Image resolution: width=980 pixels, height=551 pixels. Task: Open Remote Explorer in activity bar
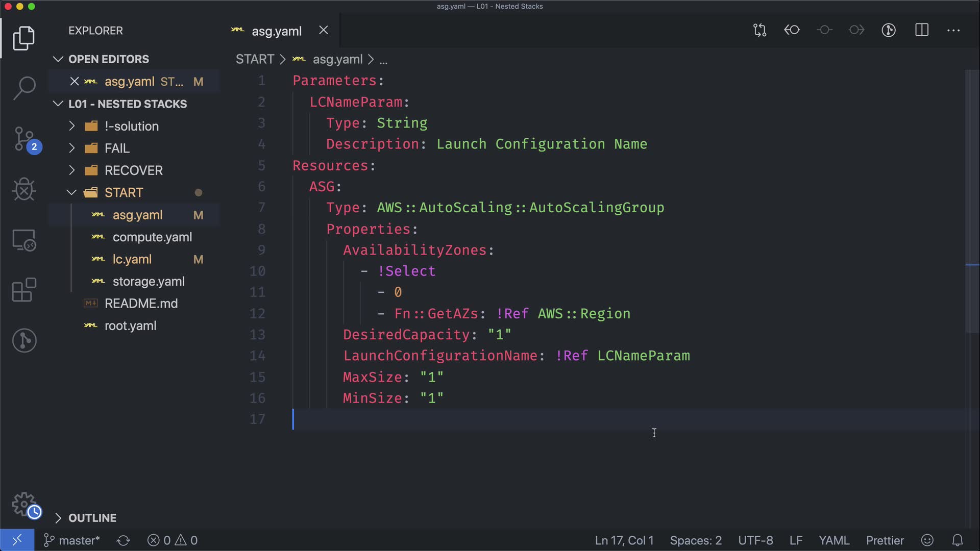click(x=24, y=240)
